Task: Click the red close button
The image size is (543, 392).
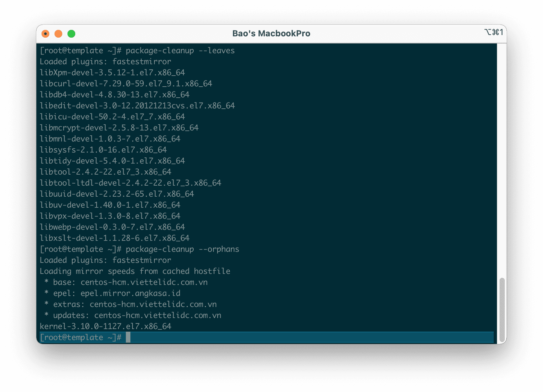Action: 45,33
